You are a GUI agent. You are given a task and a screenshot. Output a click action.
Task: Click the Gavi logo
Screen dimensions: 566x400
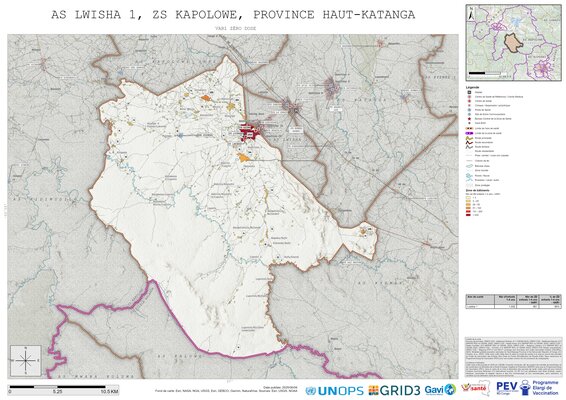pos(440,390)
